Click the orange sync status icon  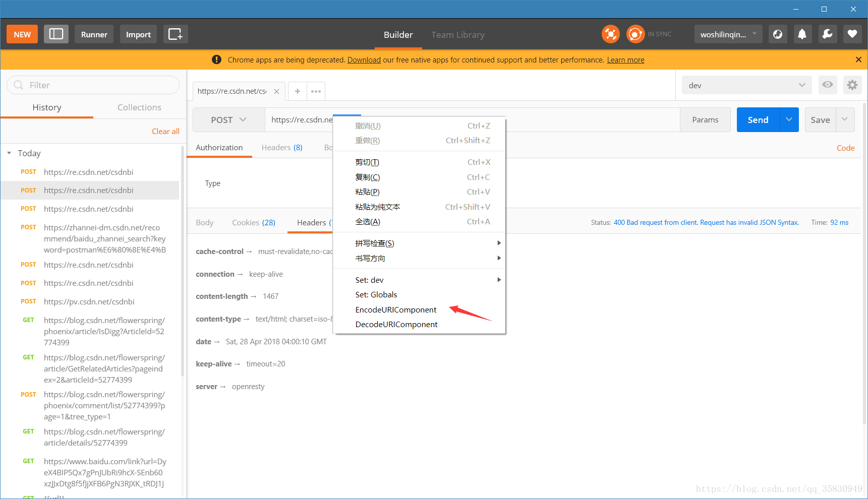(635, 34)
